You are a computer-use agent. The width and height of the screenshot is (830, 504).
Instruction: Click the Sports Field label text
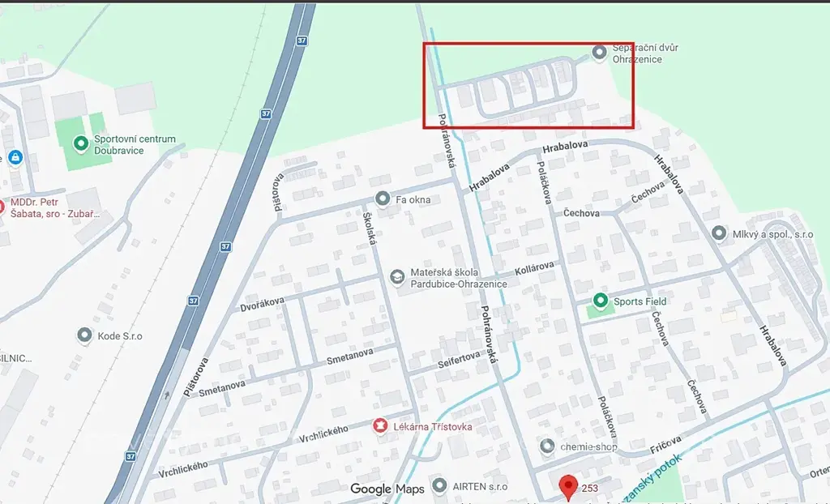click(x=640, y=301)
